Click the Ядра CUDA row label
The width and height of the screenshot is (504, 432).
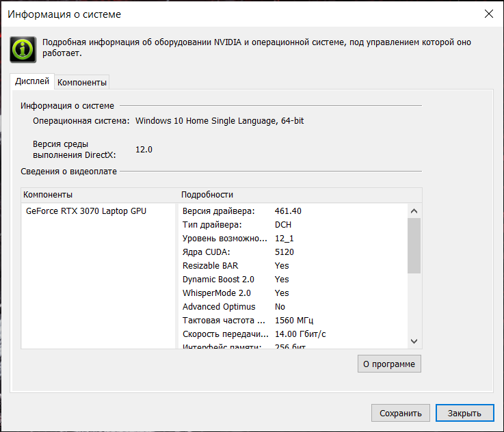point(207,252)
